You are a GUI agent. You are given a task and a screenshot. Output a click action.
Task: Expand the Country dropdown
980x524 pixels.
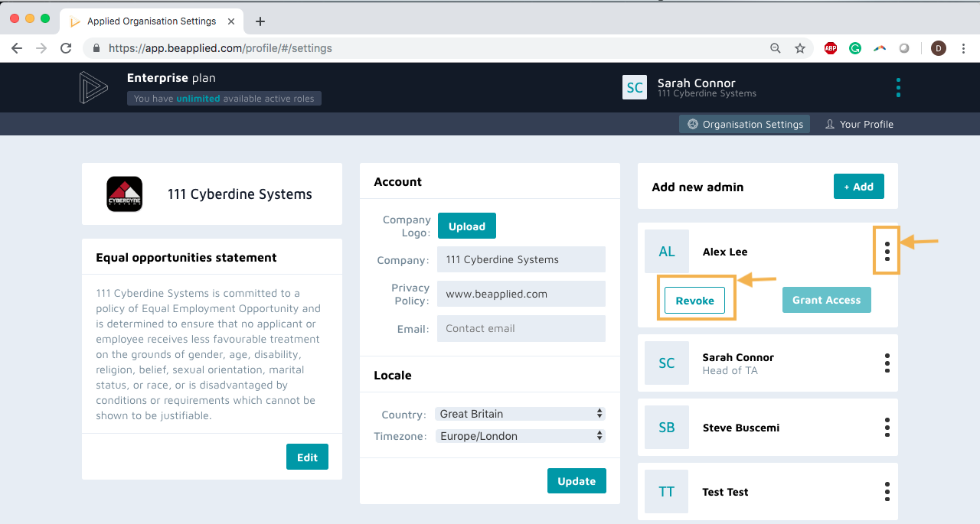coord(521,414)
